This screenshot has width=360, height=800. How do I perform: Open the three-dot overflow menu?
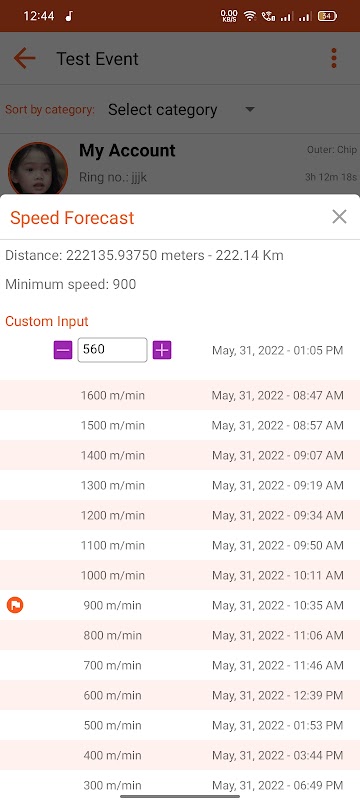(334, 59)
